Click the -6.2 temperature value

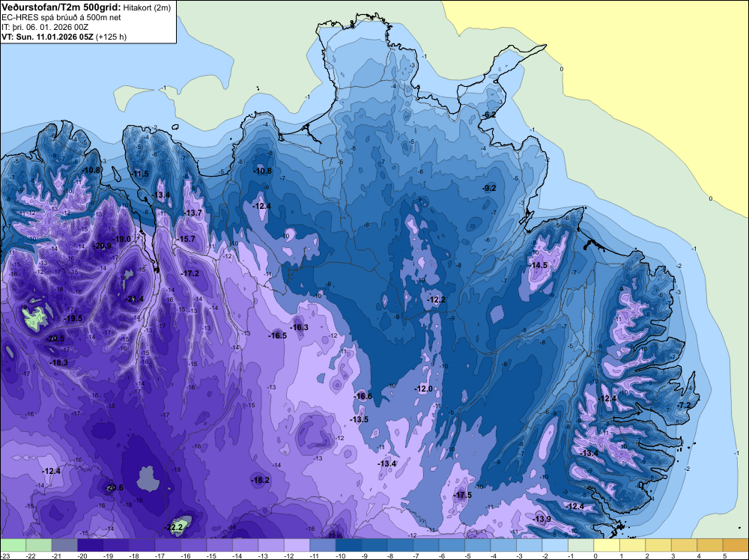coord(490,115)
